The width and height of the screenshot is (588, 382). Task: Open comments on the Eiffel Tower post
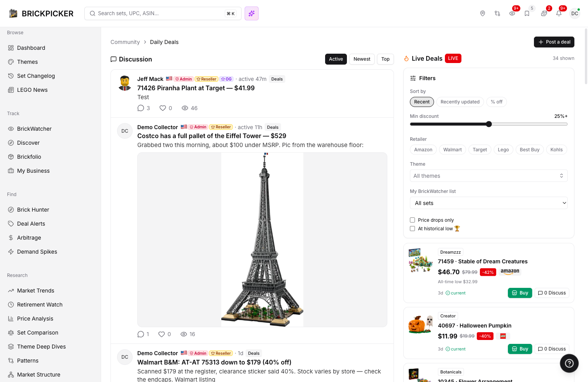[141, 334]
